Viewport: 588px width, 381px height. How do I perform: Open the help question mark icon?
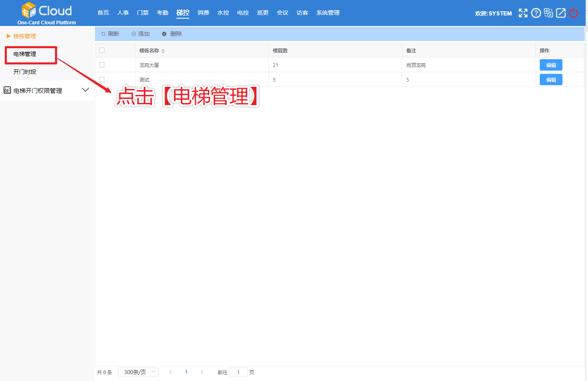point(536,13)
